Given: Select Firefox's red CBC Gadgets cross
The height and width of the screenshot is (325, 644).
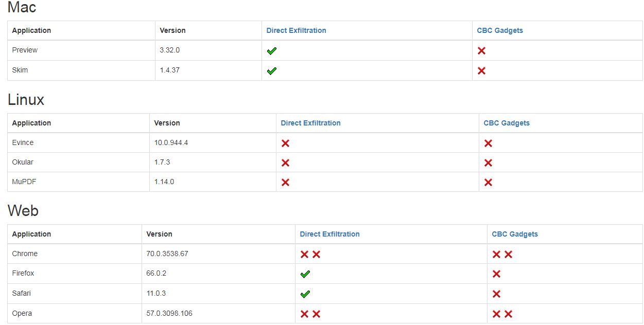Looking at the screenshot, I should [x=497, y=274].
